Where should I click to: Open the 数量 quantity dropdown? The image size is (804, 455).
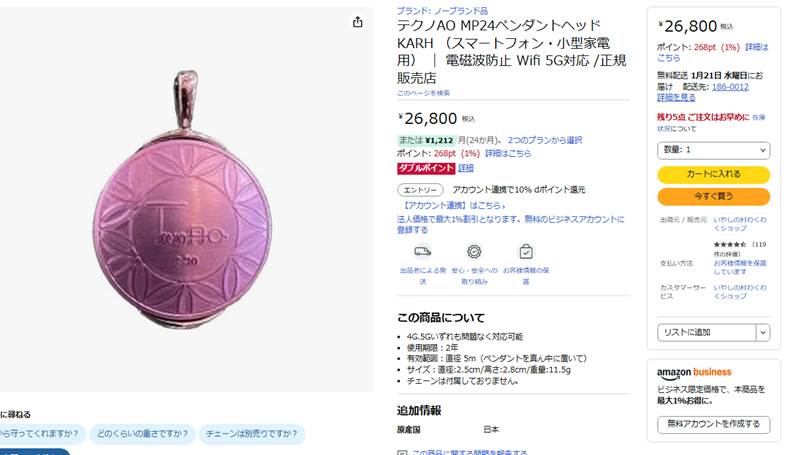coord(713,150)
